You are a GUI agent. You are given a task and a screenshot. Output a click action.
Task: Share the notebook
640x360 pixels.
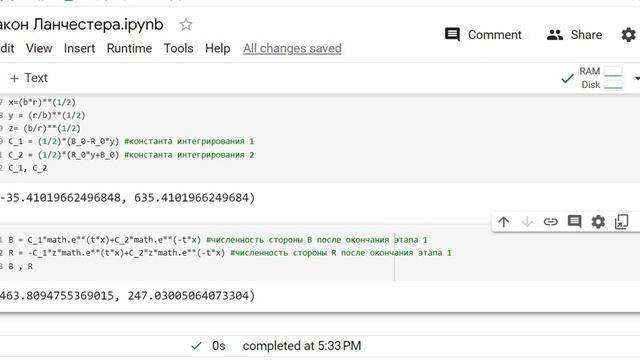tap(574, 35)
